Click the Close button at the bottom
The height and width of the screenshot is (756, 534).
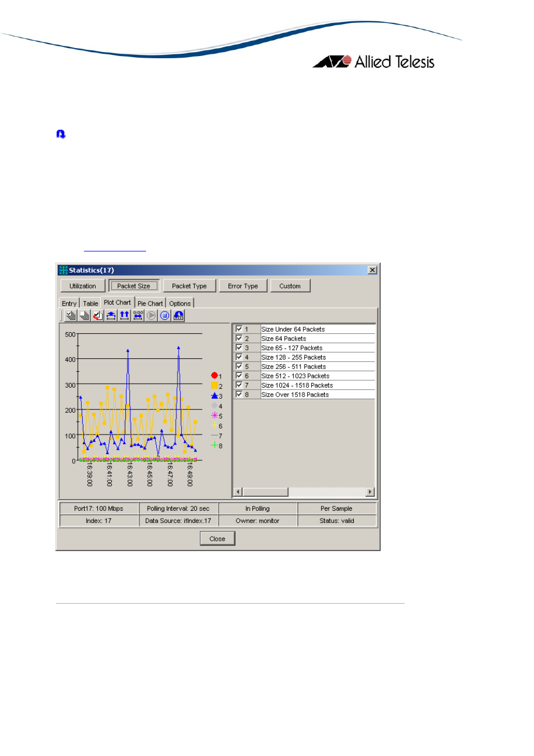coord(218,539)
